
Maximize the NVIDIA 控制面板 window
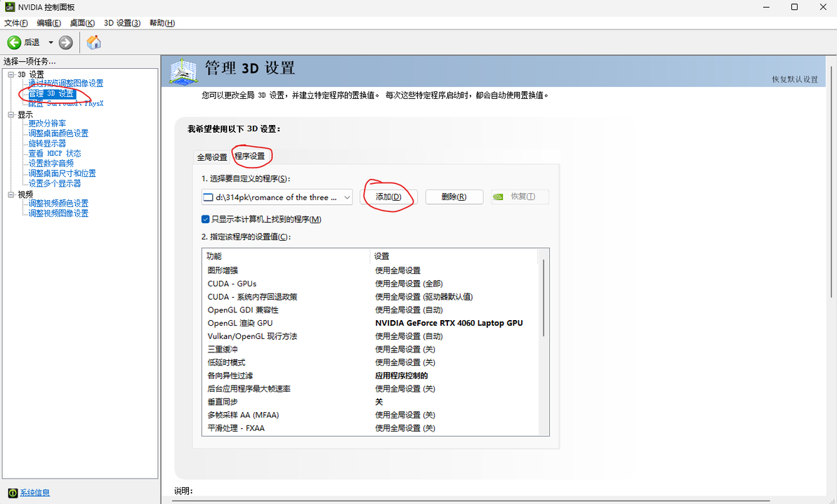click(x=794, y=7)
